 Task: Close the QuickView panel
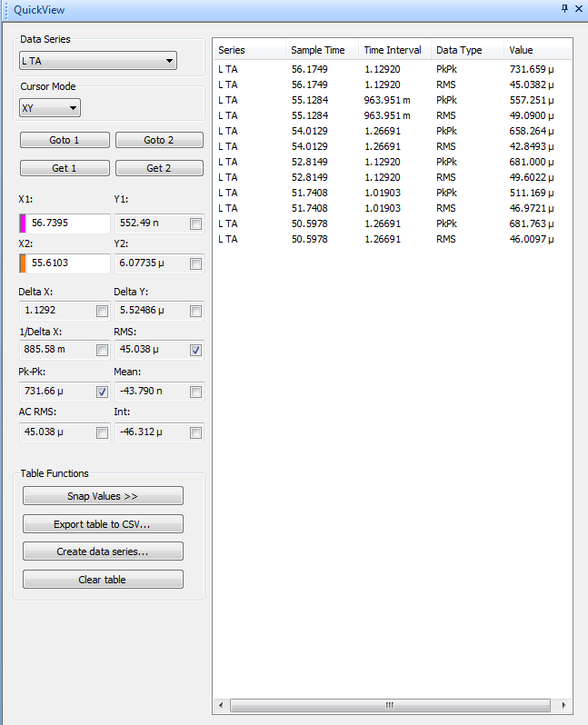click(x=579, y=8)
